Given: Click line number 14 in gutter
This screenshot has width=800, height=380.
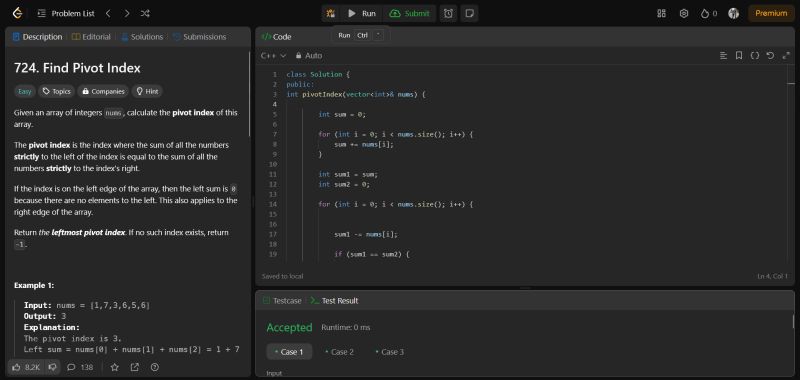Looking at the screenshot, I should (x=274, y=205).
